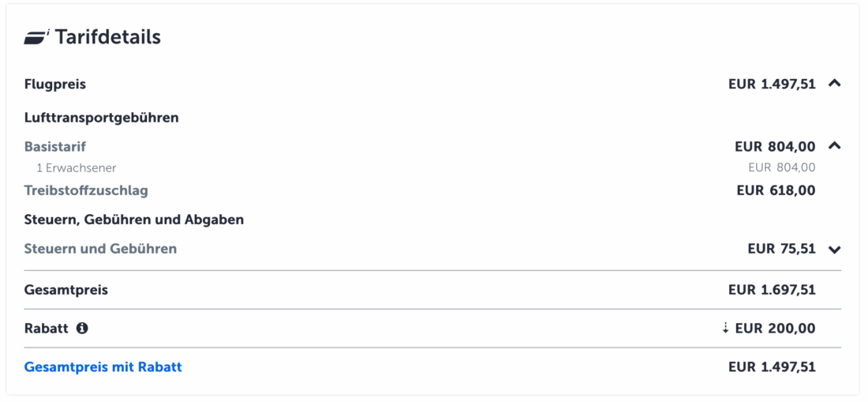
Task: Collapse the Basistarif breakdown chevron
Action: 835,146
